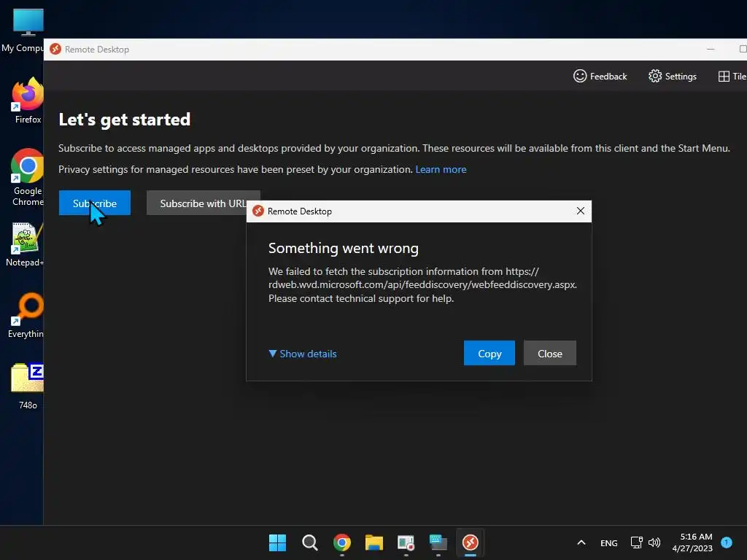Click the 'Something went wrong' heading

344,248
